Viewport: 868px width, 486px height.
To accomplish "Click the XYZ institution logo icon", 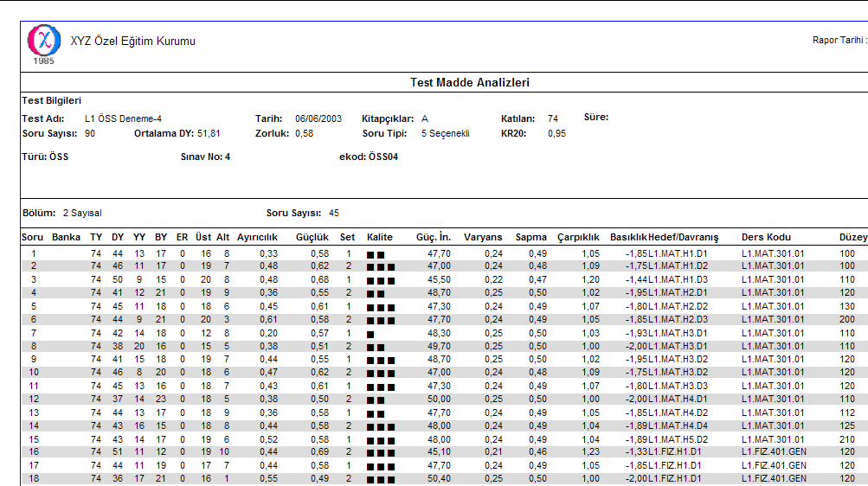I will 43,42.
